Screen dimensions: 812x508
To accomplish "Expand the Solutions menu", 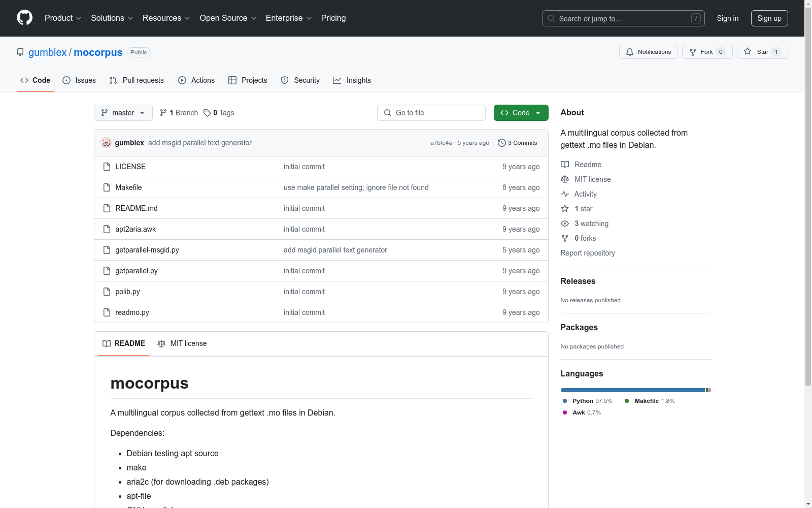I will point(112,18).
